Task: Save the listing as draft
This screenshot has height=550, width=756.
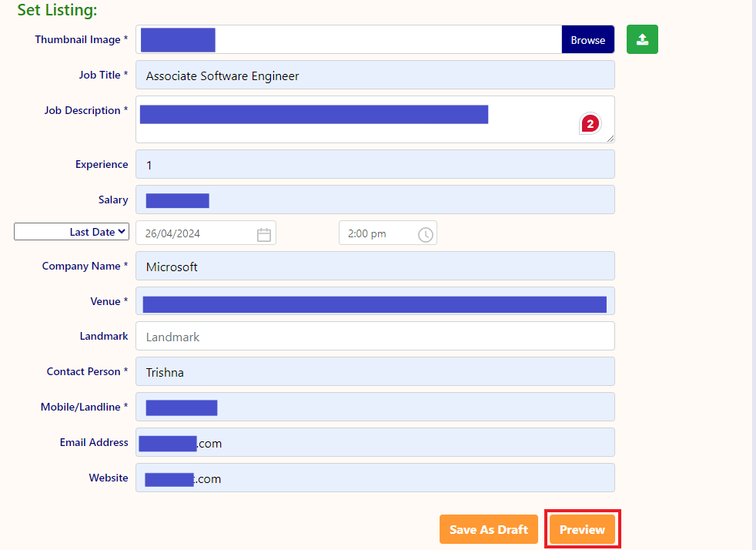Action: pyautogui.click(x=488, y=529)
